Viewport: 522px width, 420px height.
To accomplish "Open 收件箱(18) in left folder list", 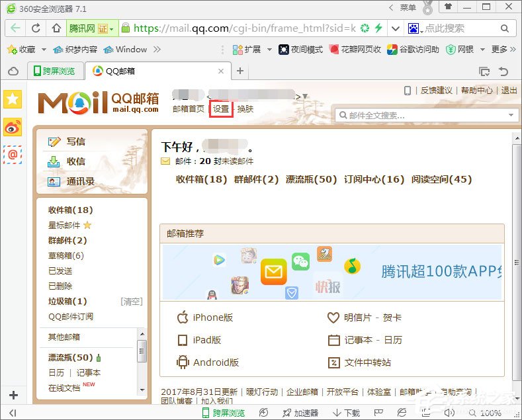I will [x=71, y=210].
